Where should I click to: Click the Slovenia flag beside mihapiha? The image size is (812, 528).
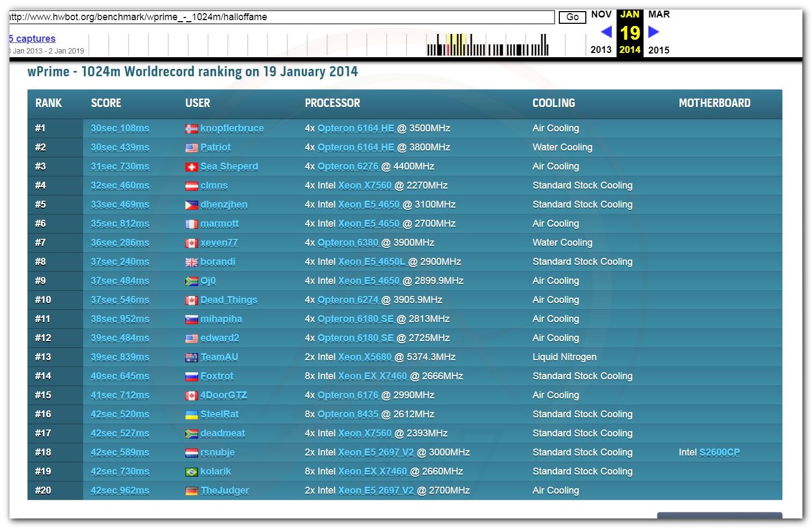tap(191, 319)
